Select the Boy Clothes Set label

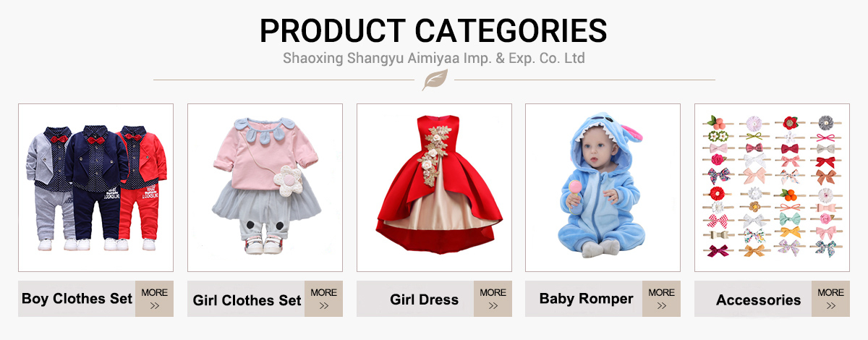tap(77, 299)
